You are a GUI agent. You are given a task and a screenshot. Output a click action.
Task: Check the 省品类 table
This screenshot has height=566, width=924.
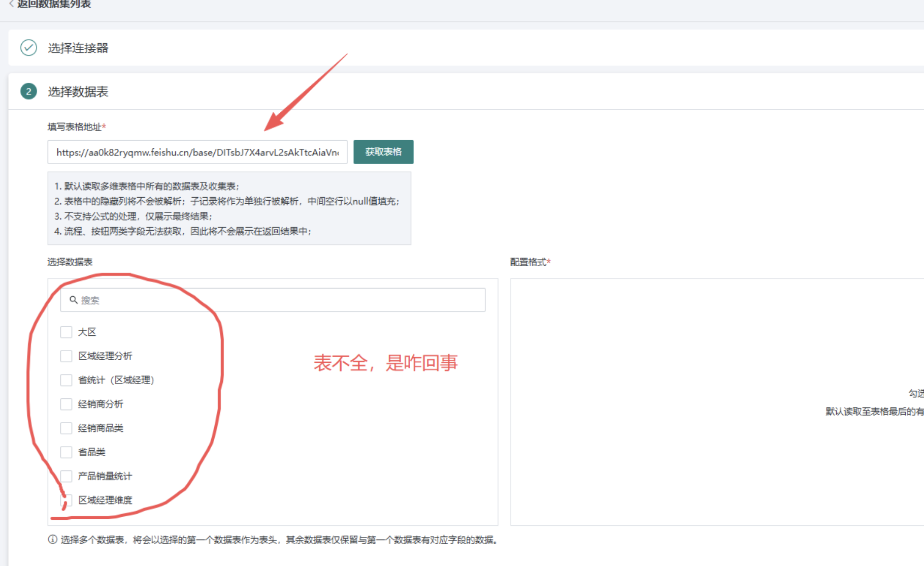coord(66,452)
